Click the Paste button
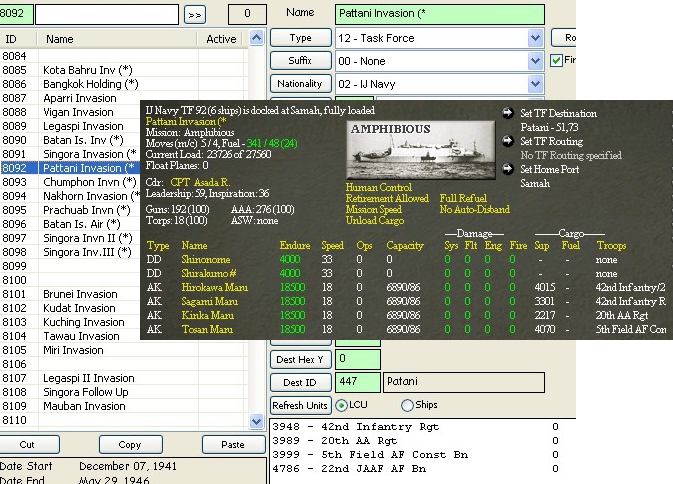This screenshot has width=673, height=484. pos(234,444)
